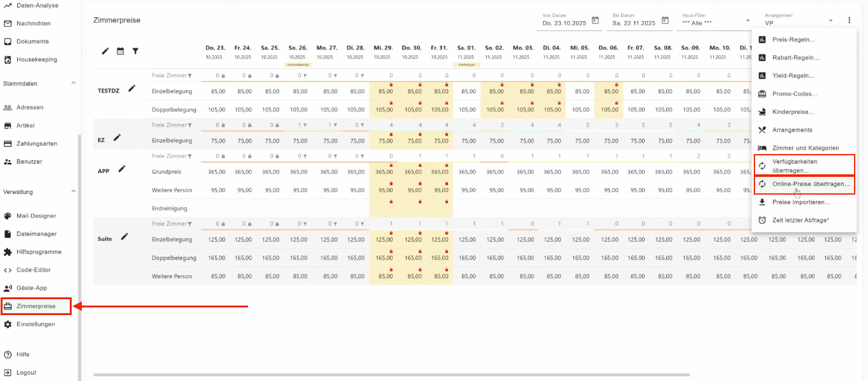Edit the EZ category with the pencil icon
868x381 pixels.
tap(117, 138)
